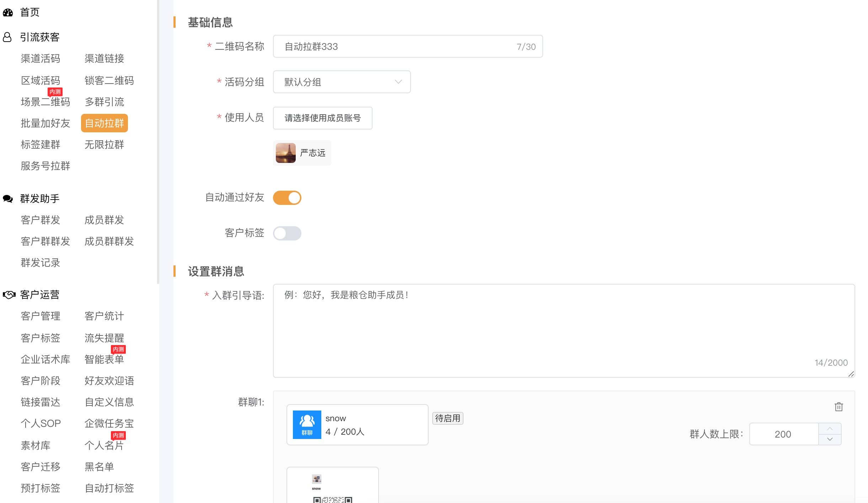The height and width of the screenshot is (503, 868).
Task: Click the 客户运营 handshake icon
Action: (8, 295)
